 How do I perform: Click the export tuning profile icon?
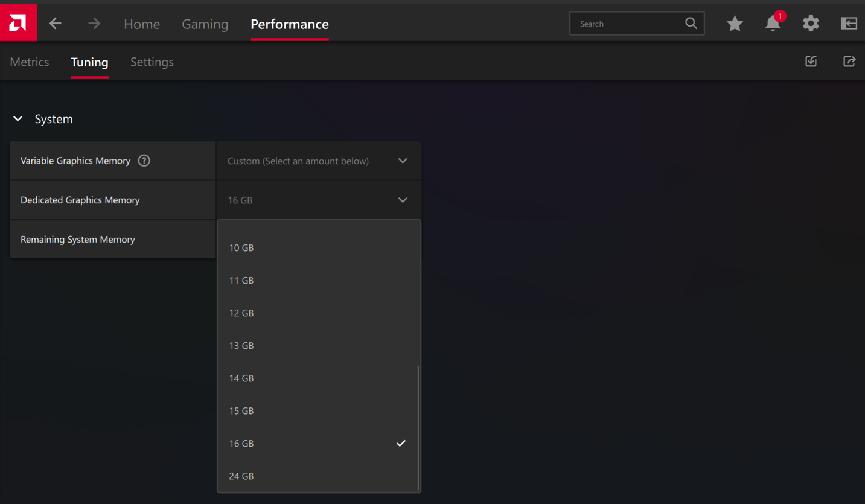pos(849,62)
